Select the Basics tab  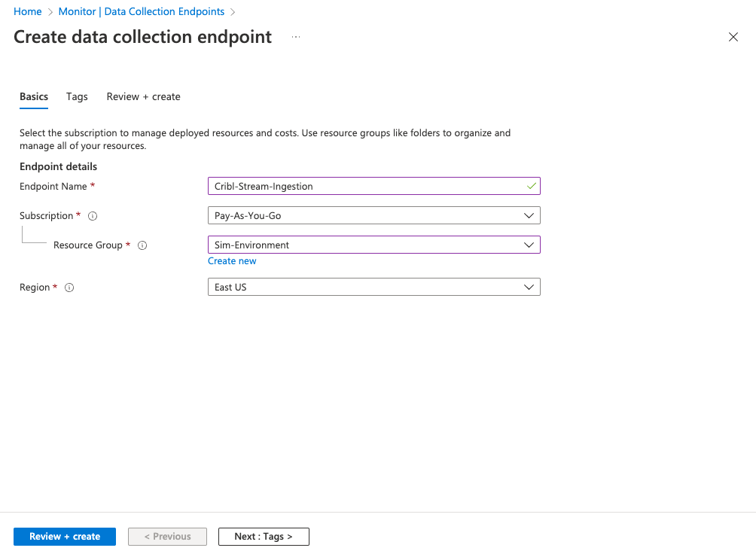click(x=34, y=96)
